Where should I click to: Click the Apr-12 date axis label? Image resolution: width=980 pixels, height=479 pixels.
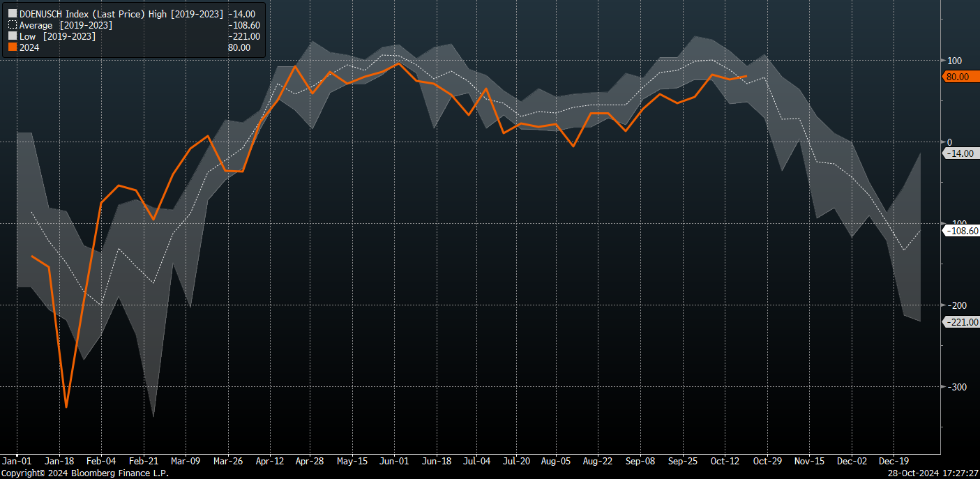point(270,462)
